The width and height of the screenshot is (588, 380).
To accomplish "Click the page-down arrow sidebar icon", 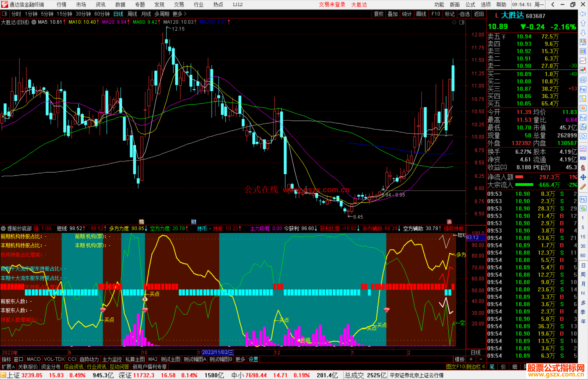I will click(x=583, y=33).
